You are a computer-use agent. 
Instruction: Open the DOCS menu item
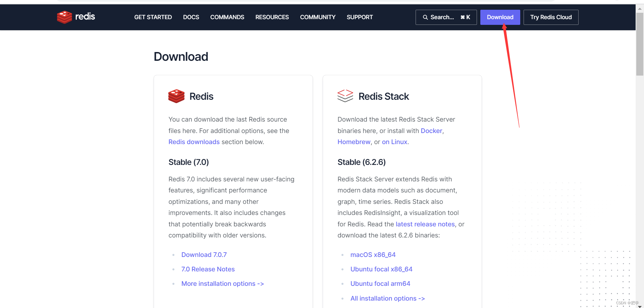(x=191, y=17)
